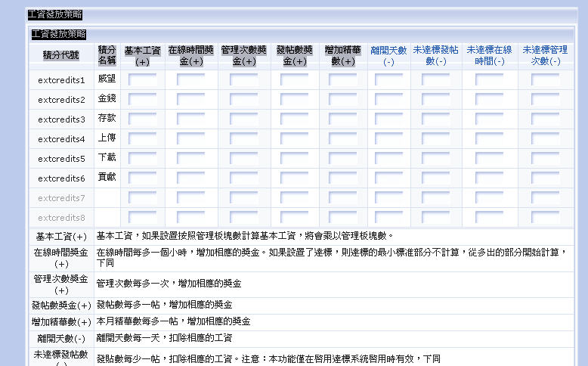Activate the extcredits4 在線時間獎金(+) input

click(x=191, y=139)
